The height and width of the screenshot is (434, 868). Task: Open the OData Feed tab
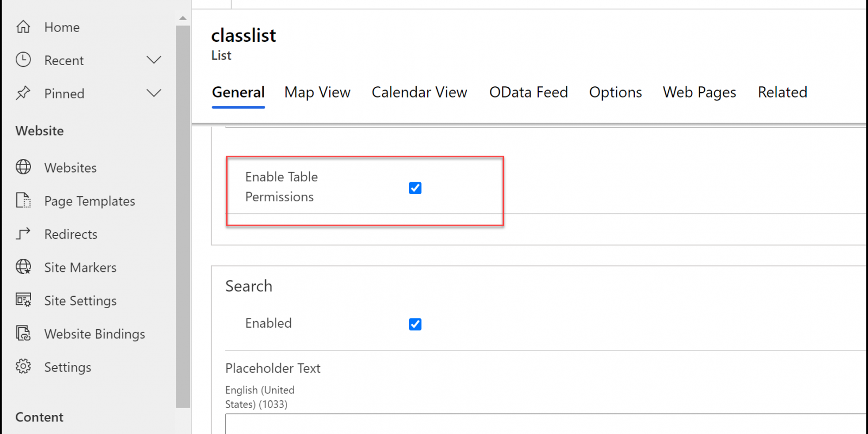528,92
